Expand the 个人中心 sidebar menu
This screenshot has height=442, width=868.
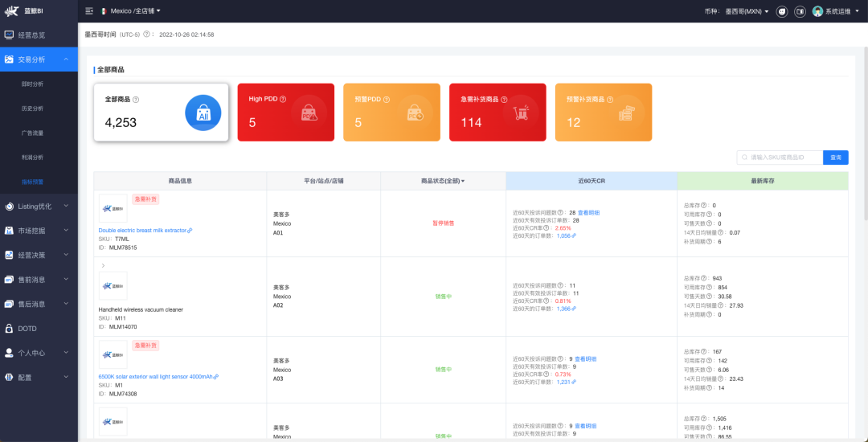click(x=39, y=353)
